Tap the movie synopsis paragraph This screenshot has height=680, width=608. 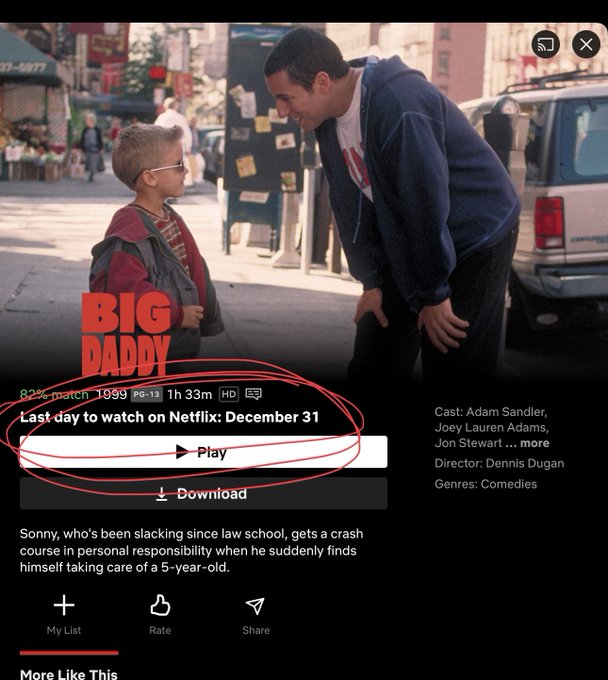click(x=191, y=550)
